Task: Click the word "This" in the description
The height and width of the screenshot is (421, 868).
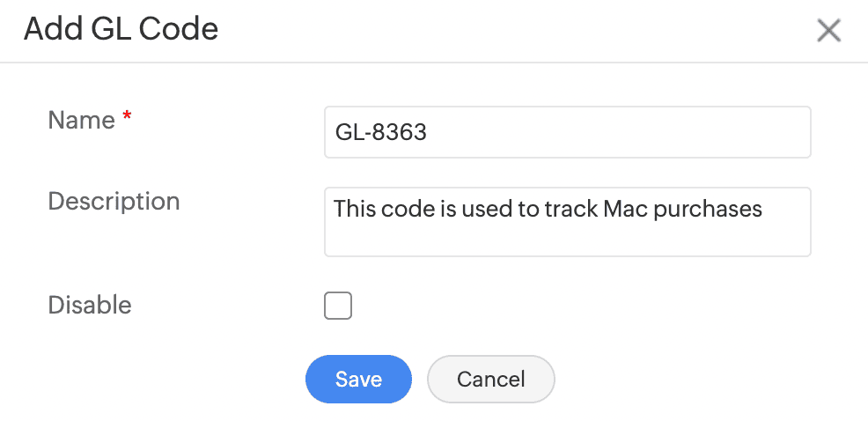Action: (354, 210)
